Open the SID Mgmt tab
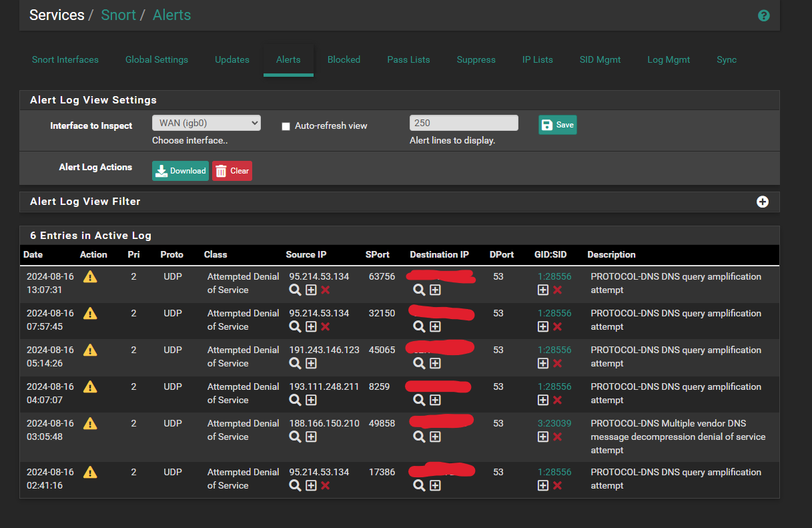This screenshot has height=528, width=812. point(600,59)
